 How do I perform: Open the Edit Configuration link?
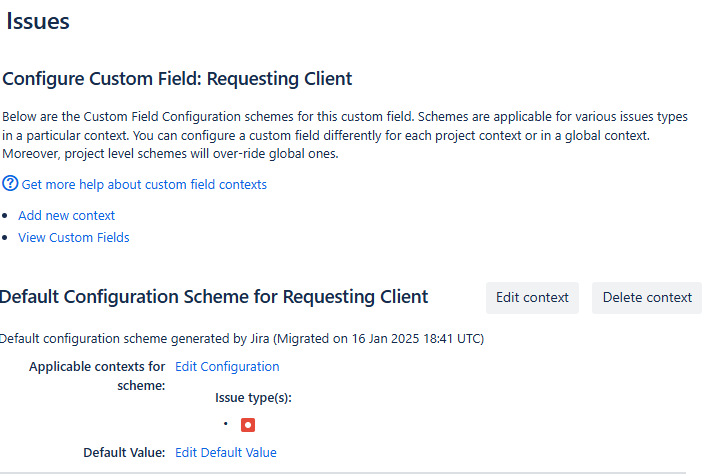pyautogui.click(x=227, y=367)
